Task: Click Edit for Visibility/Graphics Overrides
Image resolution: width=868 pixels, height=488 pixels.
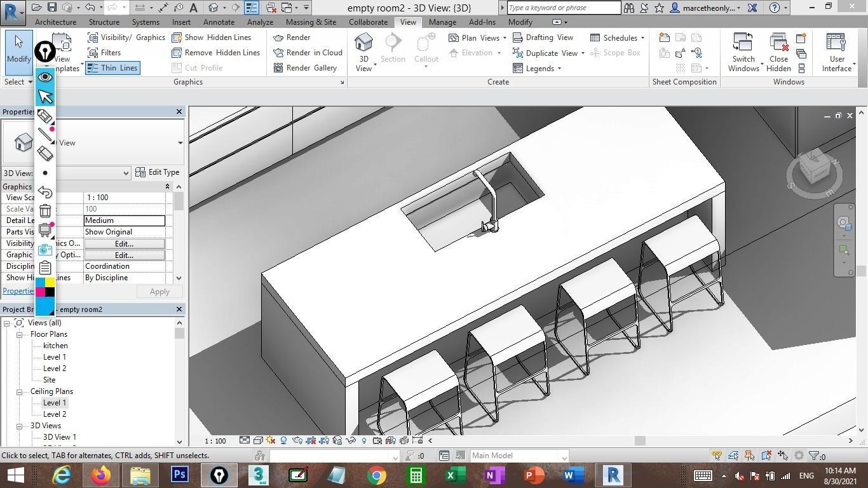Action: (124, 243)
